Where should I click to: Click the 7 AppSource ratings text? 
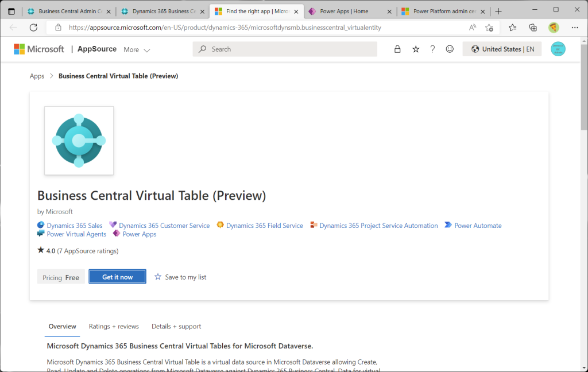click(88, 251)
